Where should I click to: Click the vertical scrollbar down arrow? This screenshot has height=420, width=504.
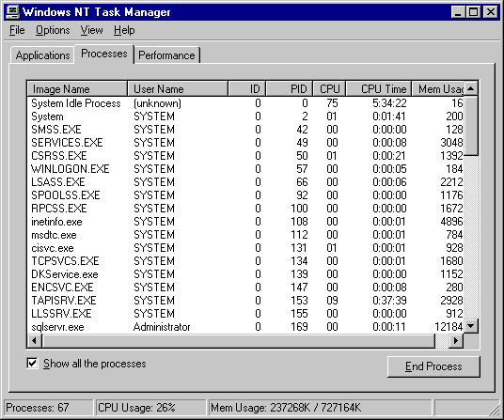pos(470,326)
